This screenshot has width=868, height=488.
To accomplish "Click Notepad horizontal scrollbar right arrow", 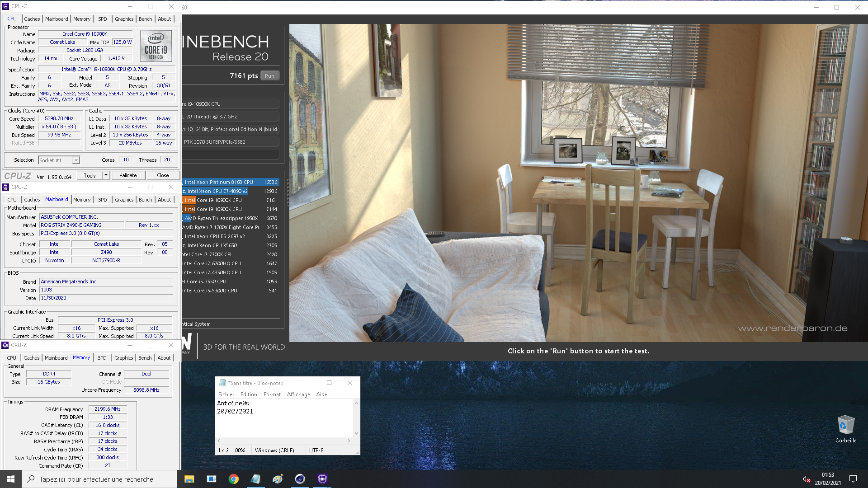I will (x=349, y=441).
